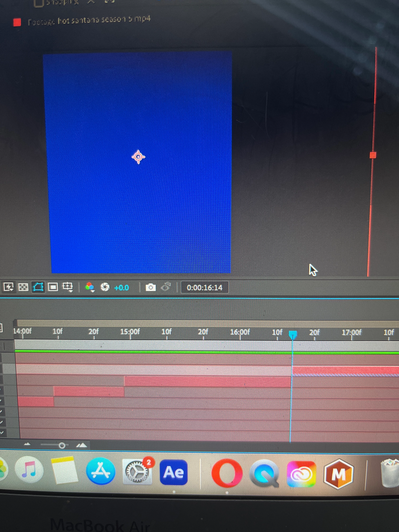Click the show snapshot icon
The width and height of the screenshot is (399, 532).
coord(166,287)
